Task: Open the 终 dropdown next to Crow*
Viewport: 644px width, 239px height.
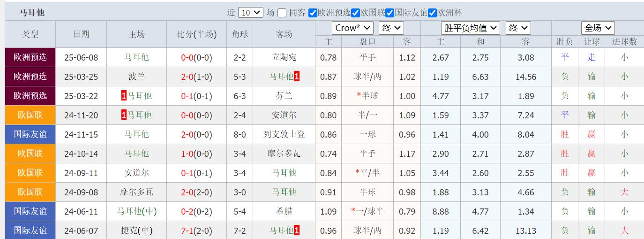Action: pos(391,28)
